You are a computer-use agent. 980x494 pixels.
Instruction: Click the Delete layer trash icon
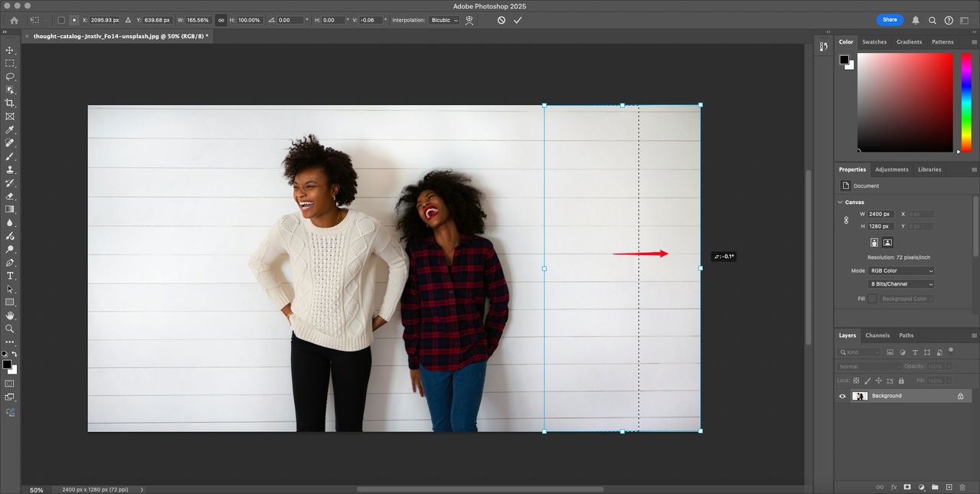[x=962, y=487]
